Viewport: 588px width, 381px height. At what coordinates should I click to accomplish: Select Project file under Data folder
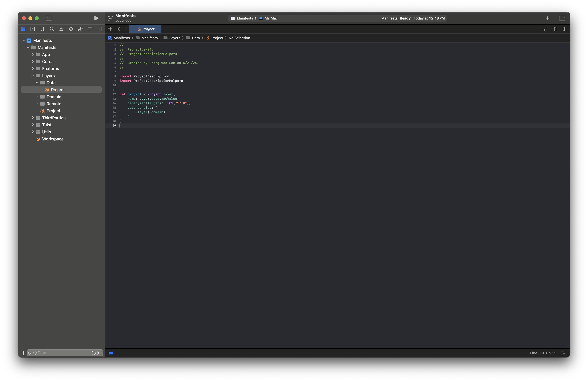click(61, 90)
